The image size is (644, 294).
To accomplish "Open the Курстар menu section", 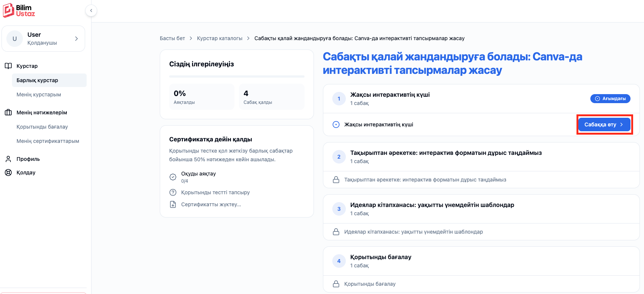I will [27, 66].
